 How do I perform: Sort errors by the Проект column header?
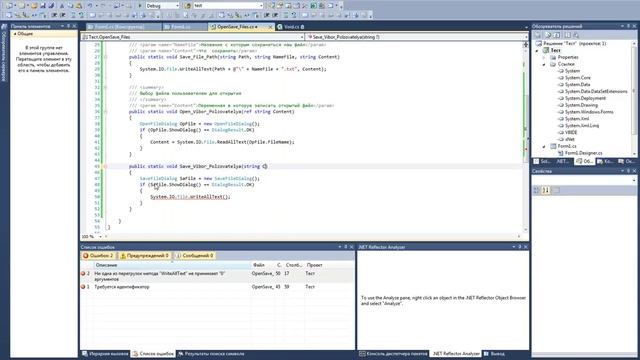[x=329, y=265]
